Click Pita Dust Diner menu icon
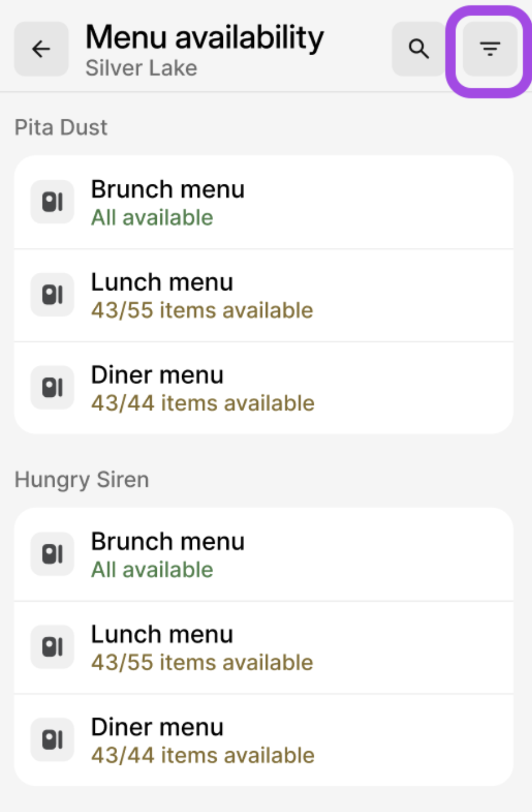 click(x=52, y=388)
